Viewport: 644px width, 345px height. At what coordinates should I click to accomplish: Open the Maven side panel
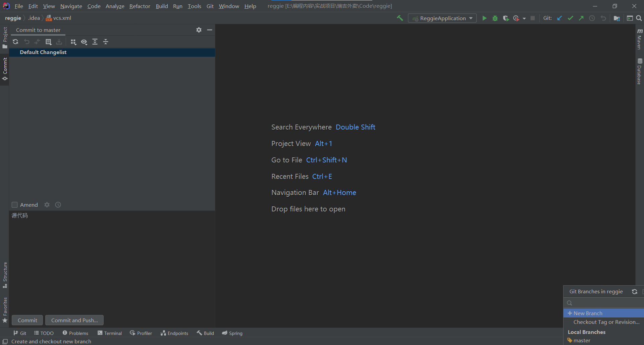pos(640,39)
